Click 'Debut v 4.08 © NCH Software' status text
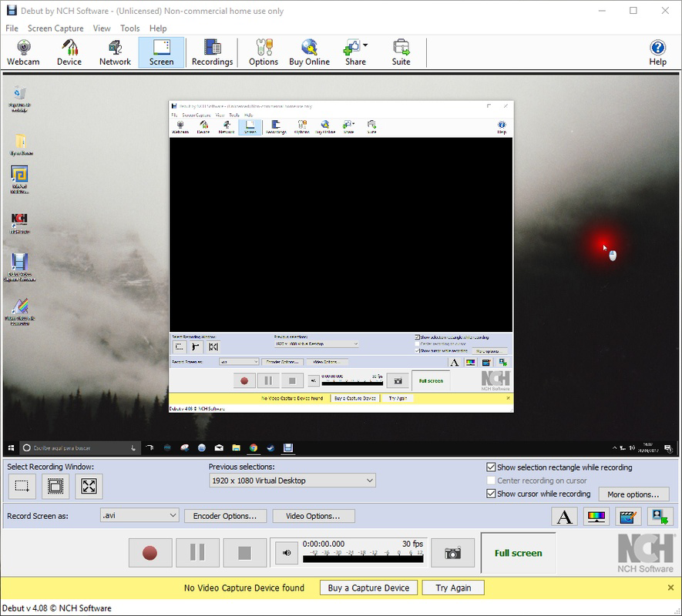Image resolution: width=682 pixels, height=616 pixels. click(57, 608)
